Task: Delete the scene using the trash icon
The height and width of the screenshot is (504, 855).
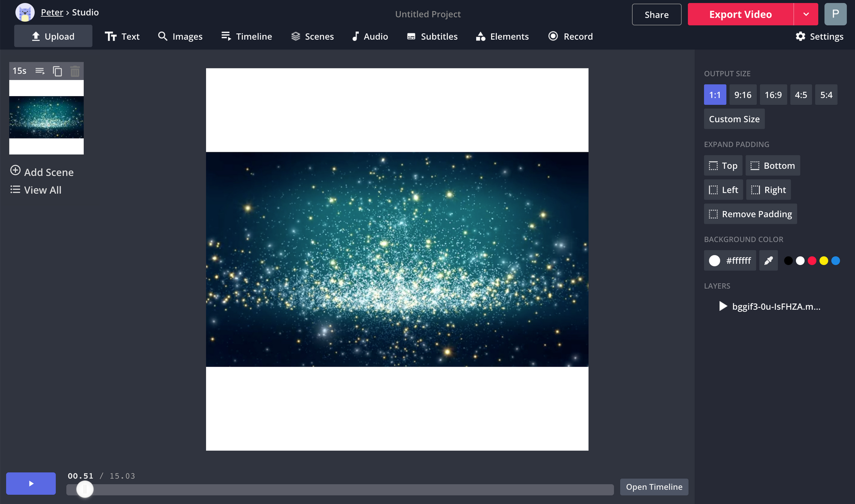Action: (75, 71)
